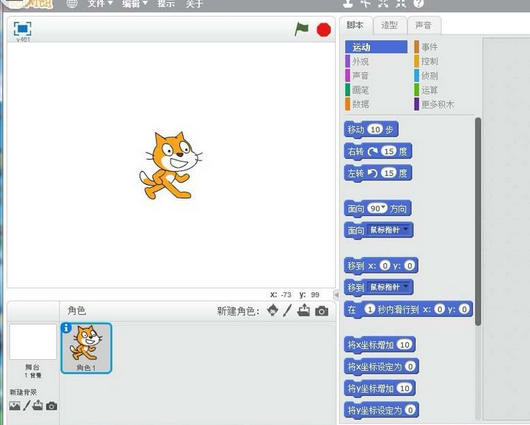Click the 新建背景 label
This screenshot has height=425, width=530.
23,392
